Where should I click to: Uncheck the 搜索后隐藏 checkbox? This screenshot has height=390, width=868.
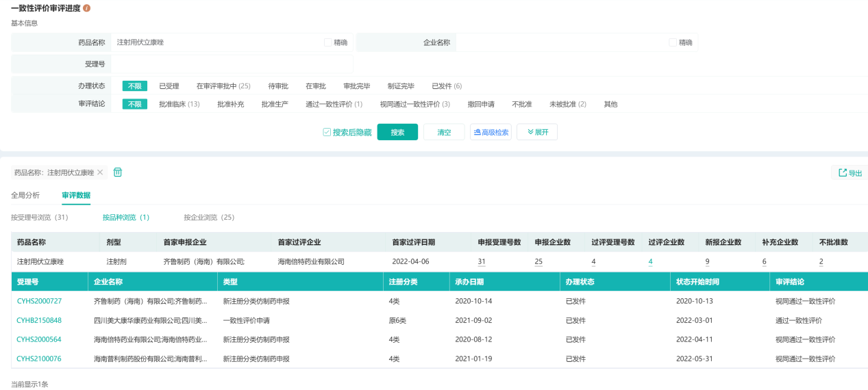(327, 132)
